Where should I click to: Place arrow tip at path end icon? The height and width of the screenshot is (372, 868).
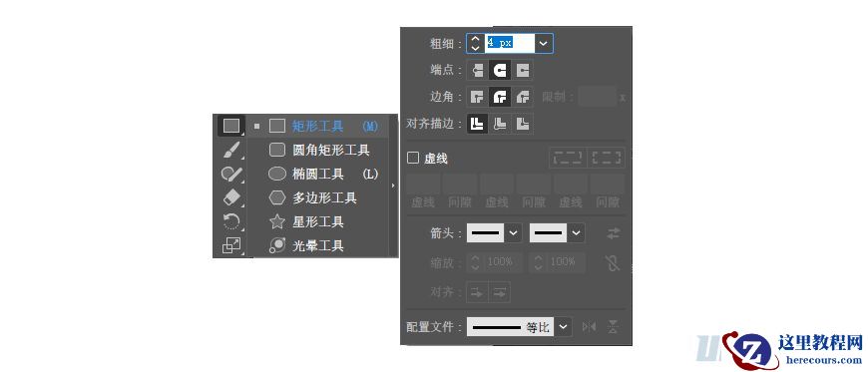click(499, 292)
